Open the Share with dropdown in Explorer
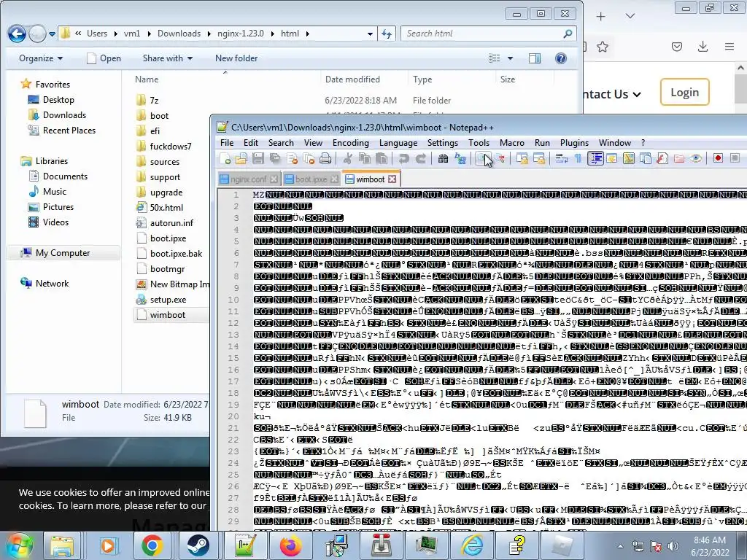Viewport: 747px width, 560px height. (x=167, y=58)
